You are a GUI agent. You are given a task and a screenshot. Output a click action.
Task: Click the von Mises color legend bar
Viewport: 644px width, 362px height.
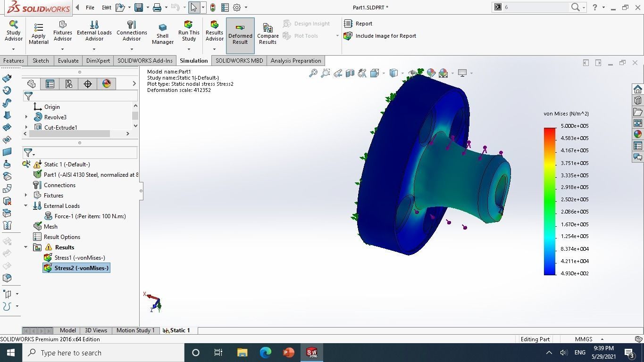click(550, 201)
